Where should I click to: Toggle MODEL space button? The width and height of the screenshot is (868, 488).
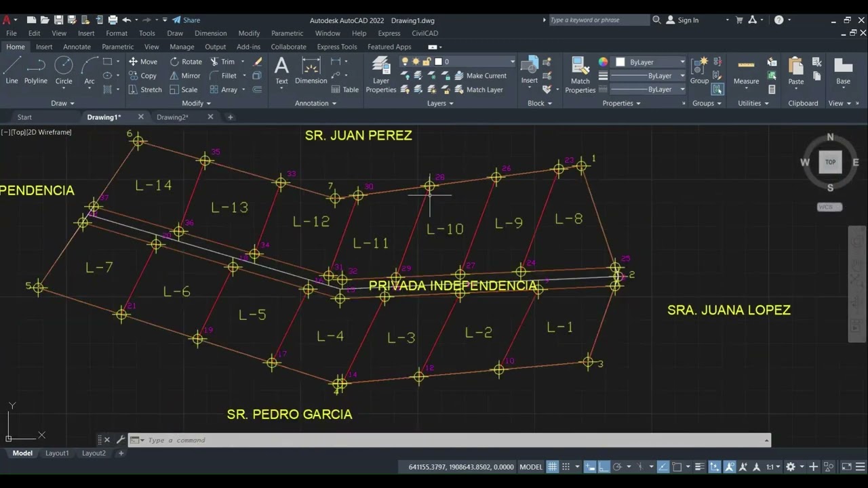pos(531,467)
